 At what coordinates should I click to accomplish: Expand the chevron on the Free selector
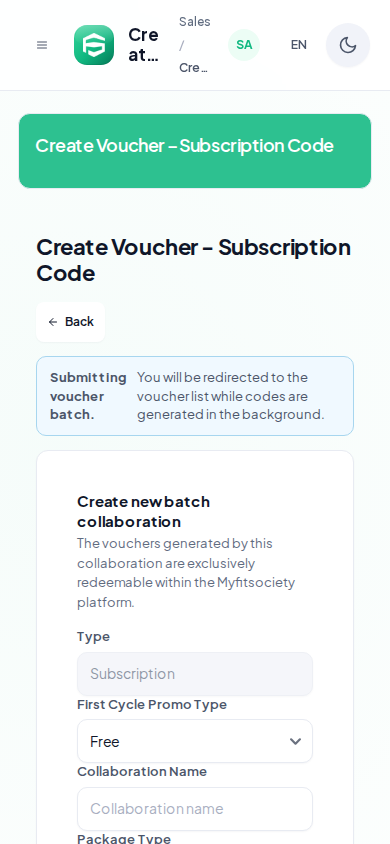pos(295,741)
